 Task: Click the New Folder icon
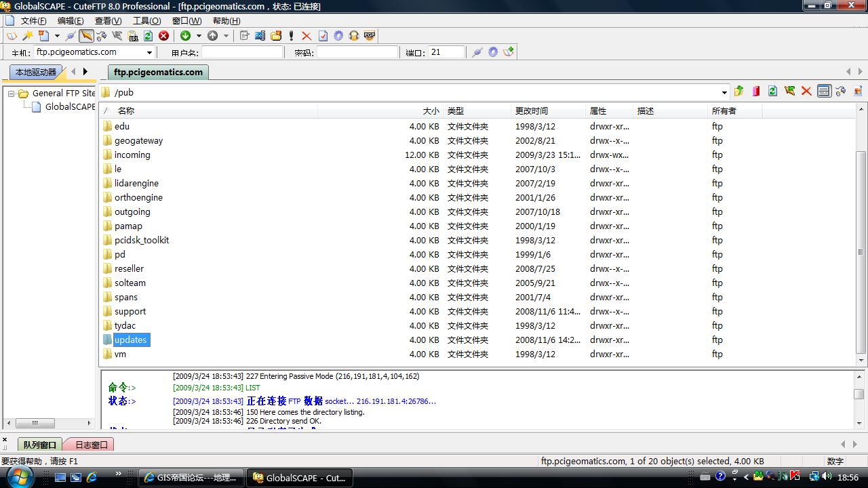[x=276, y=36]
